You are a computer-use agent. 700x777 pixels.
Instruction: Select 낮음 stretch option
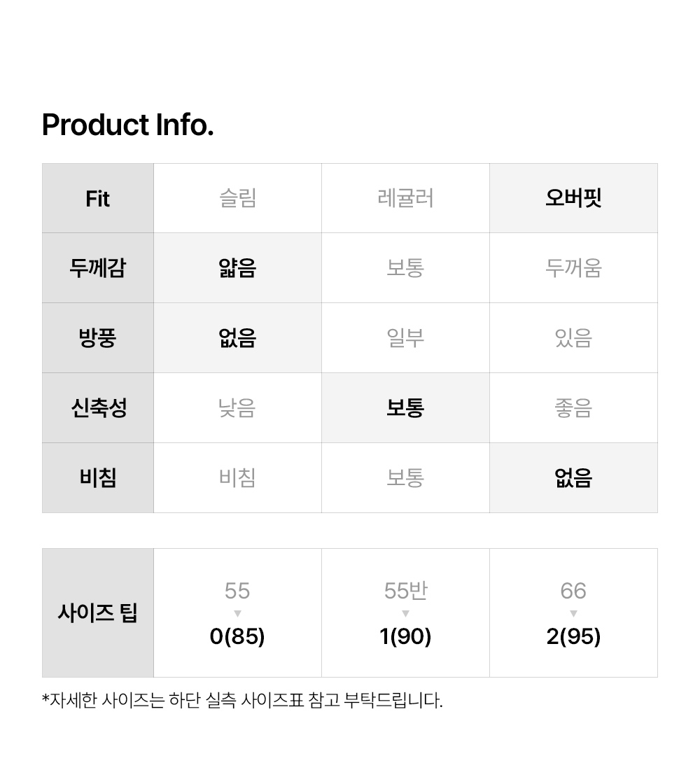(237, 408)
